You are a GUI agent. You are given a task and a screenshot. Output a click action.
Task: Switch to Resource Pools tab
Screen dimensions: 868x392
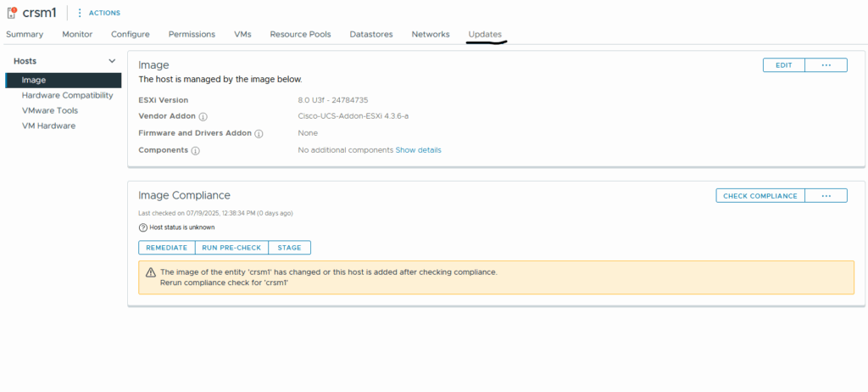click(x=301, y=35)
